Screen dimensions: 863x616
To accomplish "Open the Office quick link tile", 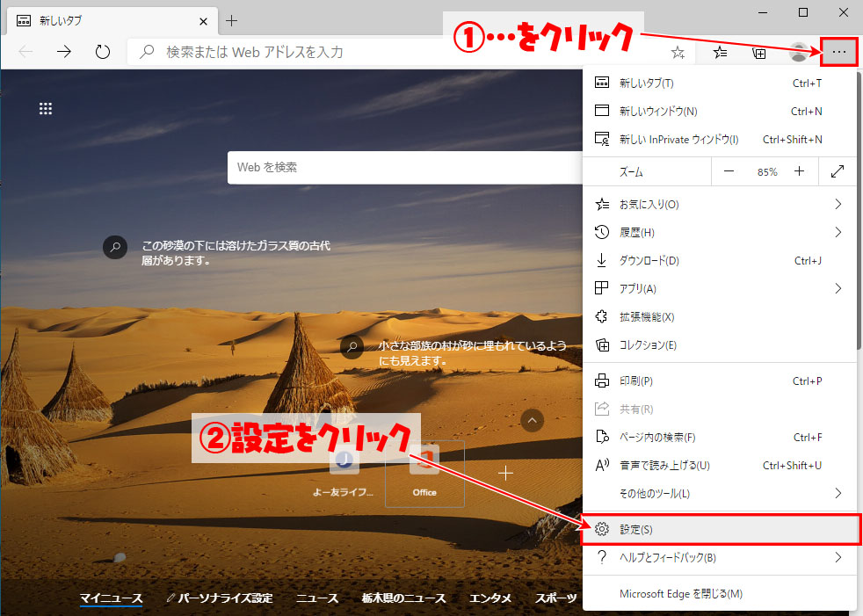I will (x=424, y=474).
